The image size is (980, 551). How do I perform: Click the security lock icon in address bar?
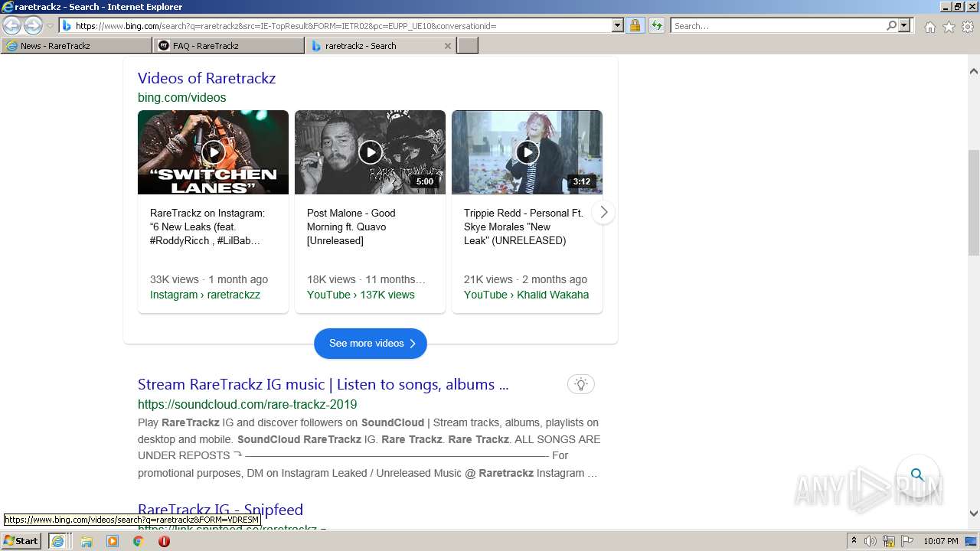click(635, 25)
